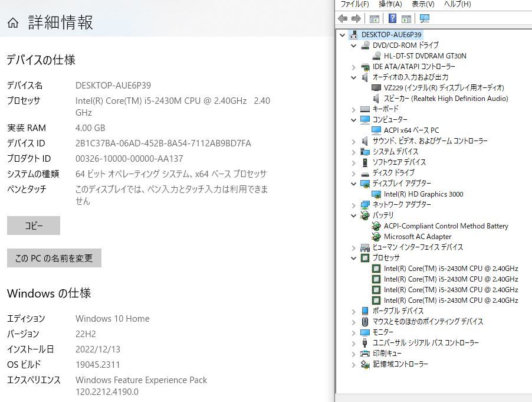Click the ACPI-Compliant Control Method Battery icon

coord(376,226)
